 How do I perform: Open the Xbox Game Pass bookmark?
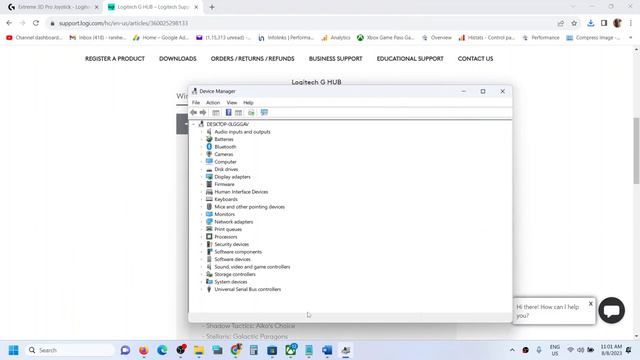pyautogui.click(x=385, y=38)
